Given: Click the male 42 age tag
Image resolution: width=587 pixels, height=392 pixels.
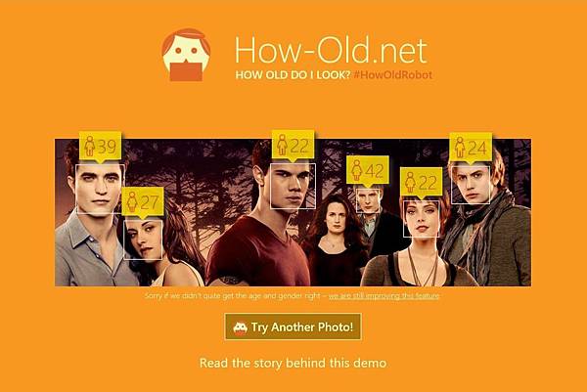Looking at the screenshot, I should tap(368, 172).
